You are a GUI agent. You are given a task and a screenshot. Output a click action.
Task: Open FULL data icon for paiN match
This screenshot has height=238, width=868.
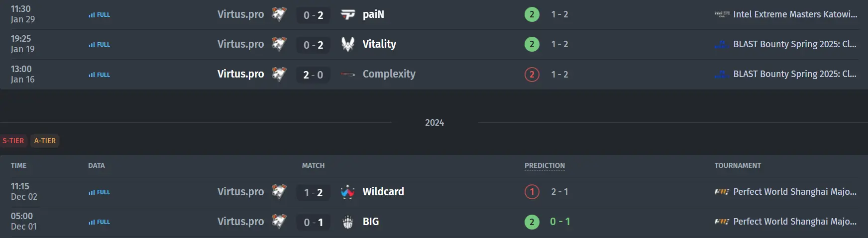99,15
